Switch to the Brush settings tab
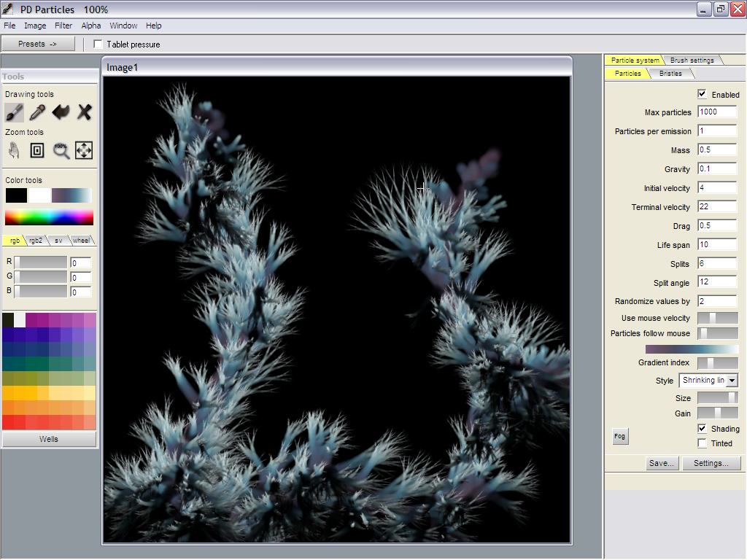 (x=692, y=61)
